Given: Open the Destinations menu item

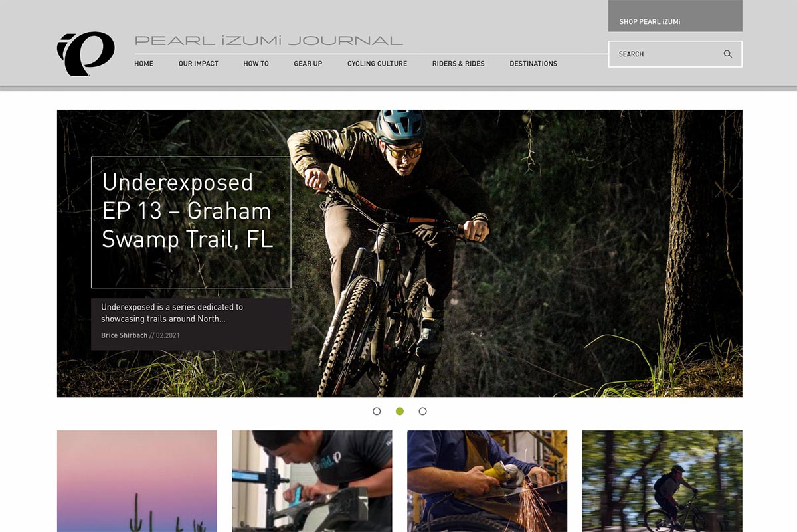Looking at the screenshot, I should tap(533, 64).
